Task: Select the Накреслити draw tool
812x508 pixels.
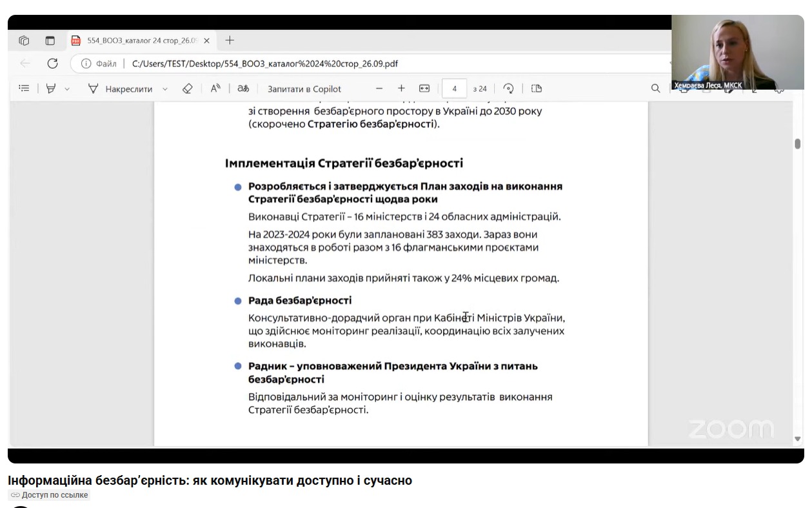Action: tap(121, 89)
